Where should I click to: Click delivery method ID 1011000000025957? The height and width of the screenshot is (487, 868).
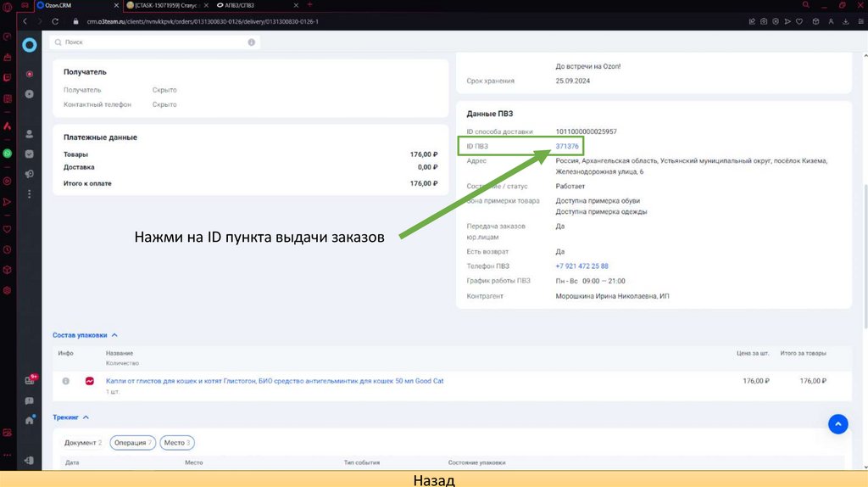(x=587, y=132)
